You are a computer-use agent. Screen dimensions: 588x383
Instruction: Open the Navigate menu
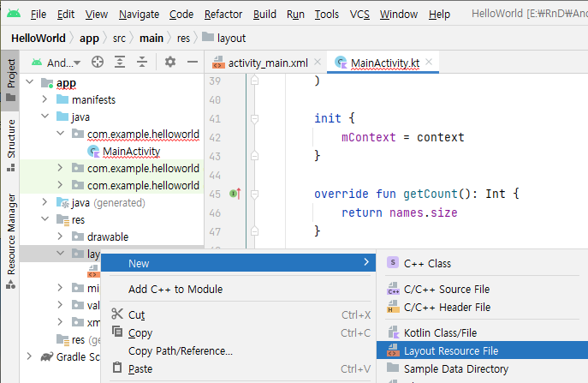pyautogui.click(x=140, y=15)
